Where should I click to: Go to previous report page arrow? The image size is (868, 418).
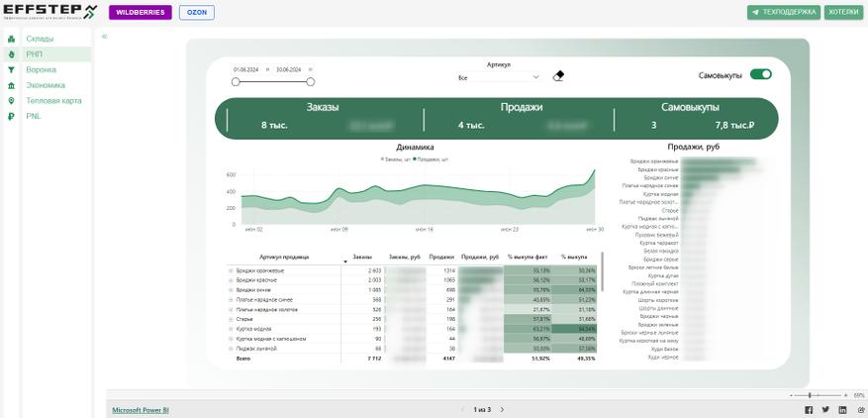pyautogui.click(x=463, y=410)
